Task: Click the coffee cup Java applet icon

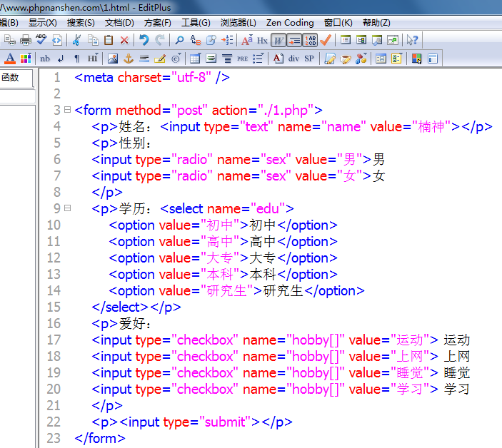Action: pyautogui.click(x=345, y=58)
